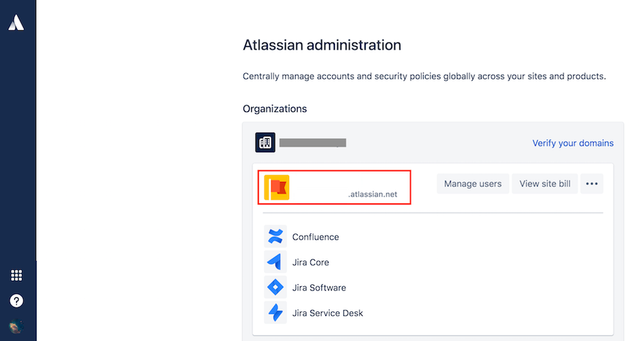Screen dimensions: 644x341
Task: Click the Jira Core product icon
Action: 275,262
